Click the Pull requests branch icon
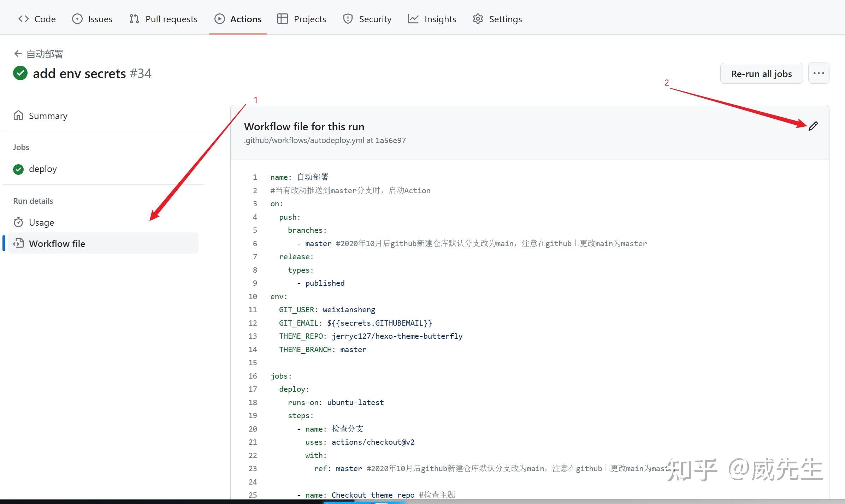The image size is (845, 504). (133, 19)
